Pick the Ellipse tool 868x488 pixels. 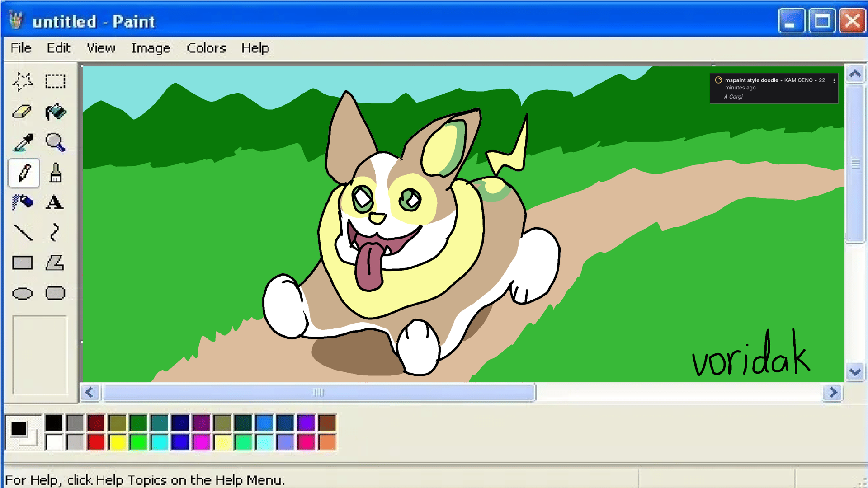click(x=23, y=294)
